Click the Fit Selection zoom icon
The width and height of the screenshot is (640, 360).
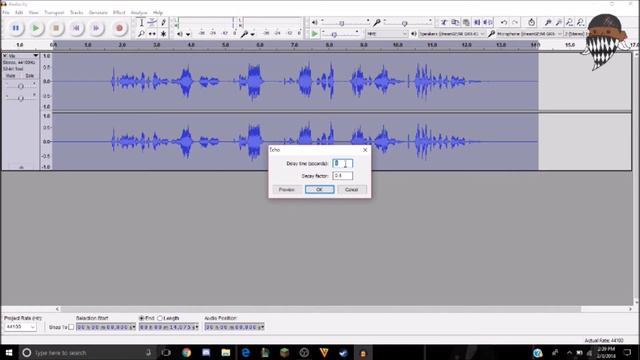click(569, 22)
